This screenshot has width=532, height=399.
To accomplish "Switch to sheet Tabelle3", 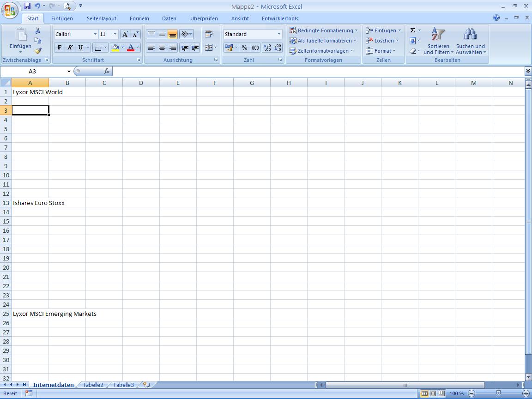I will (123, 385).
